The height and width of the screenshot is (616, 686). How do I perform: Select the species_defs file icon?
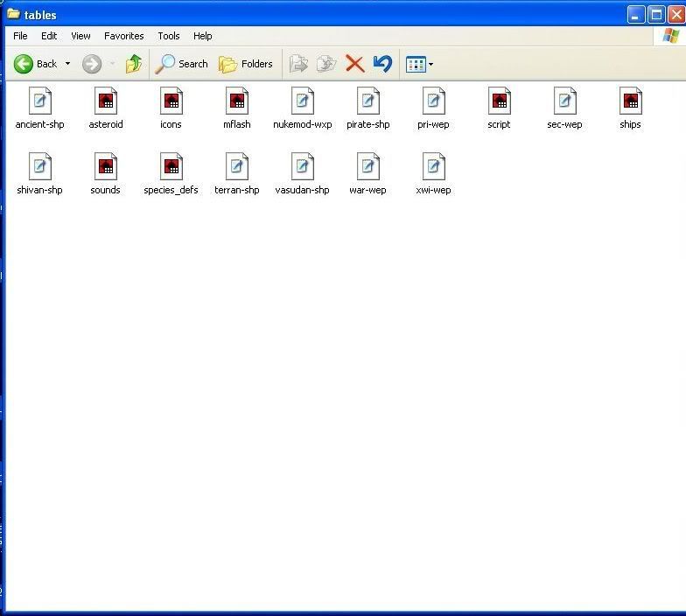click(x=171, y=166)
